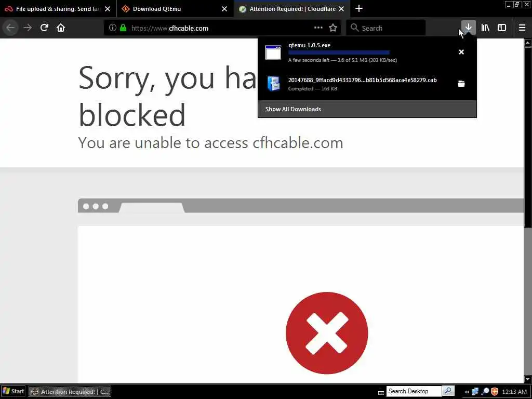The height and width of the screenshot is (399, 532).
Task: Expand hidden system tray icons chevron
Action: pos(467,392)
